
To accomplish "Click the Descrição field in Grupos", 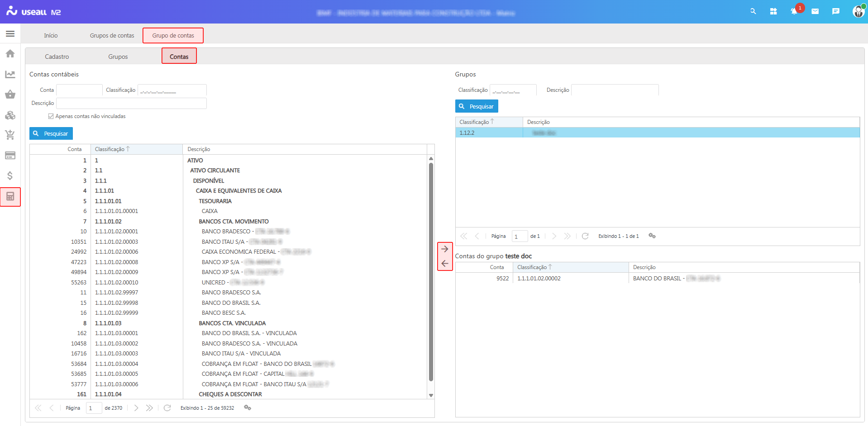I will coord(615,90).
